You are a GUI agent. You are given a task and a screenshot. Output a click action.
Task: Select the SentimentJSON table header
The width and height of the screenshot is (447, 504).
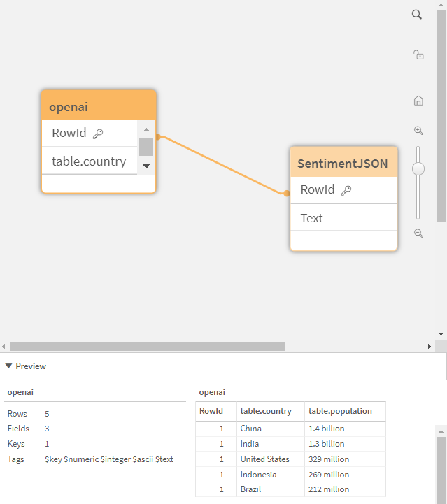point(343,163)
